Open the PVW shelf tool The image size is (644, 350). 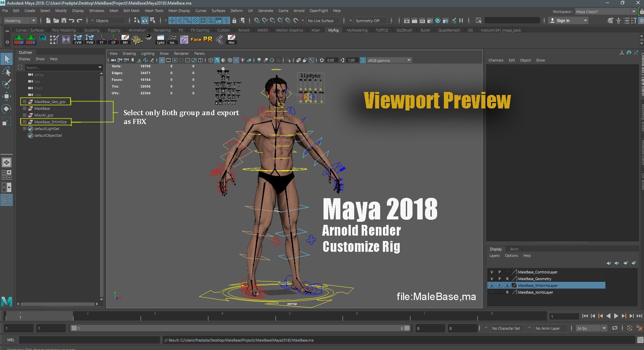(x=90, y=40)
